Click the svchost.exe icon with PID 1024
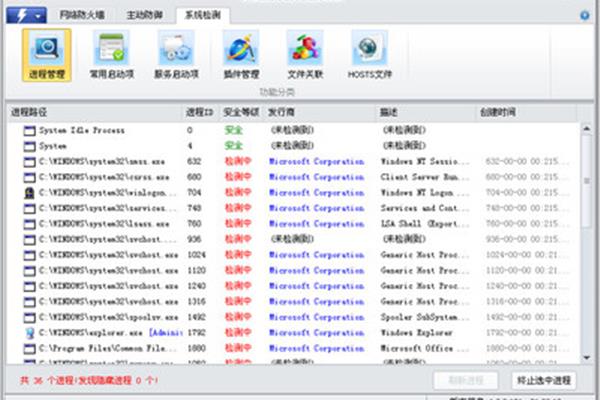The height and width of the screenshot is (400, 600). pyautogui.click(x=29, y=255)
